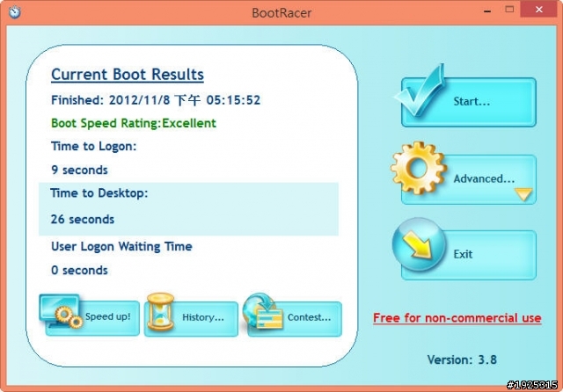Click the BootRacer stopwatch title bar icon

tap(15, 11)
